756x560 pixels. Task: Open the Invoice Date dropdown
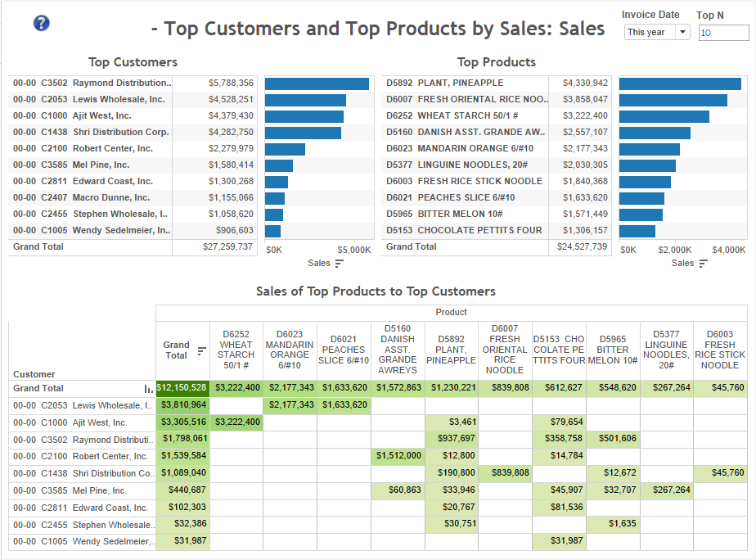point(657,33)
